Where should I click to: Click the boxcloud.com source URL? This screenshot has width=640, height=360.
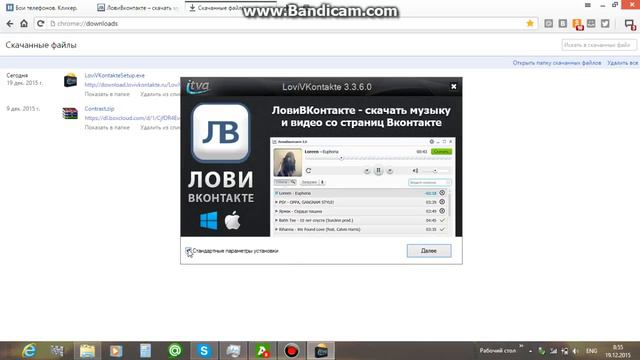(x=132, y=118)
